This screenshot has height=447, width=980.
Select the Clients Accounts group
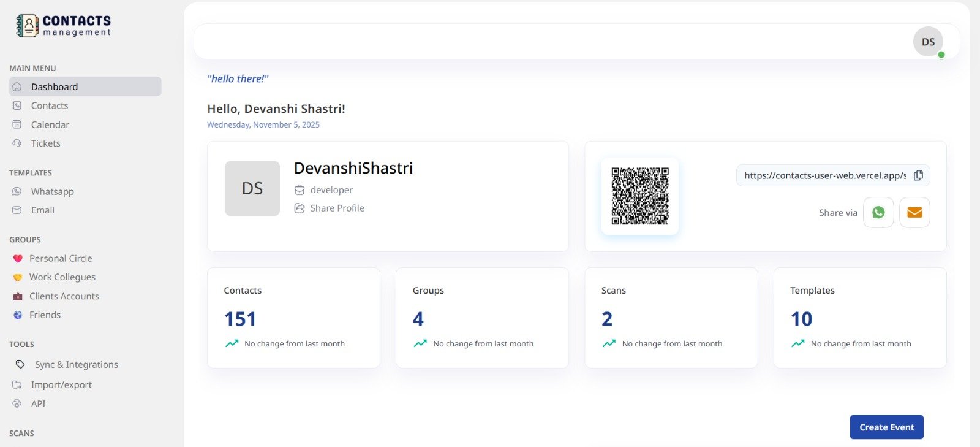(x=64, y=296)
